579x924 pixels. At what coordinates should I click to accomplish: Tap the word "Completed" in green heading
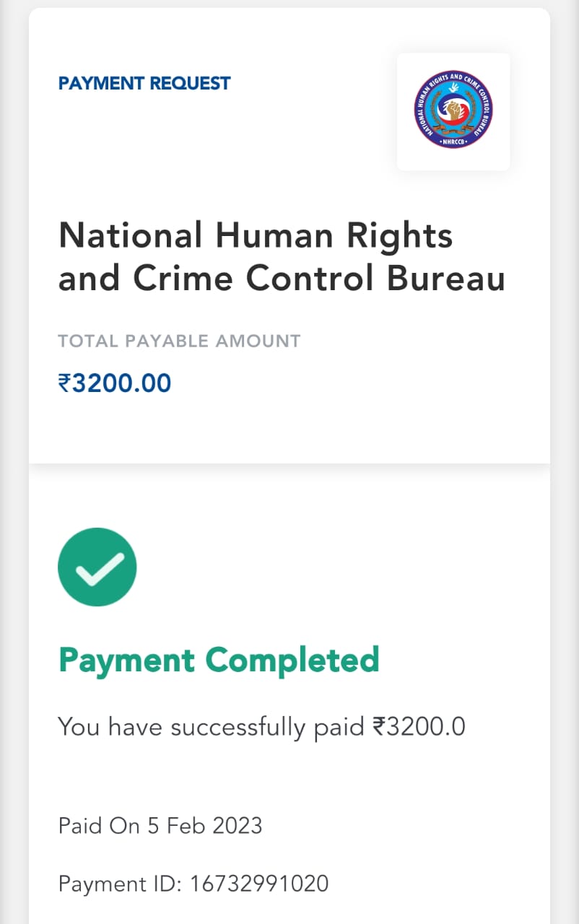(292, 660)
